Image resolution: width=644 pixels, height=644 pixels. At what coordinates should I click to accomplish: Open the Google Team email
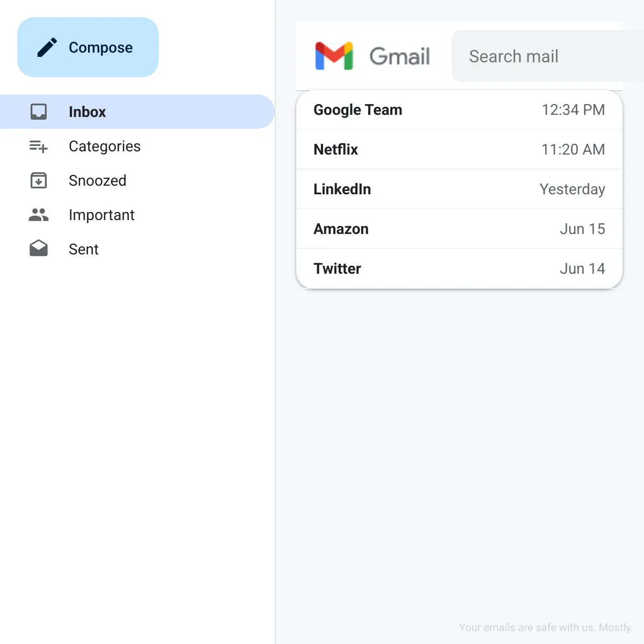[x=459, y=109]
